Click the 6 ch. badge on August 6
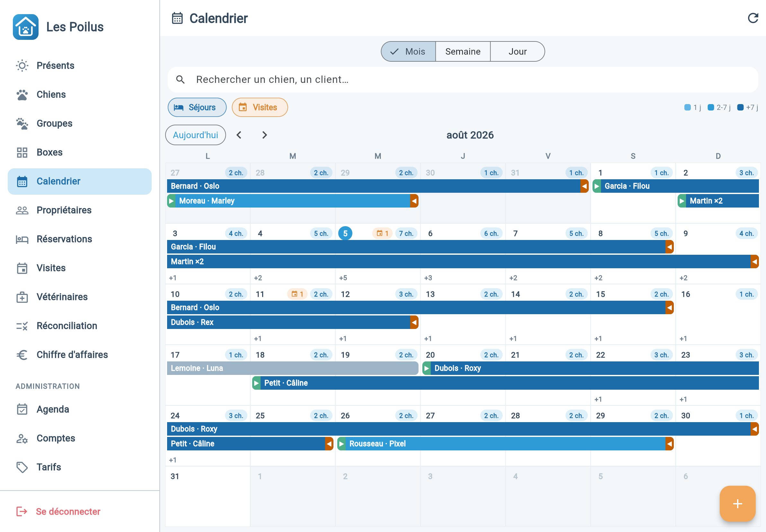The width and height of the screenshot is (766, 532). 491,233
